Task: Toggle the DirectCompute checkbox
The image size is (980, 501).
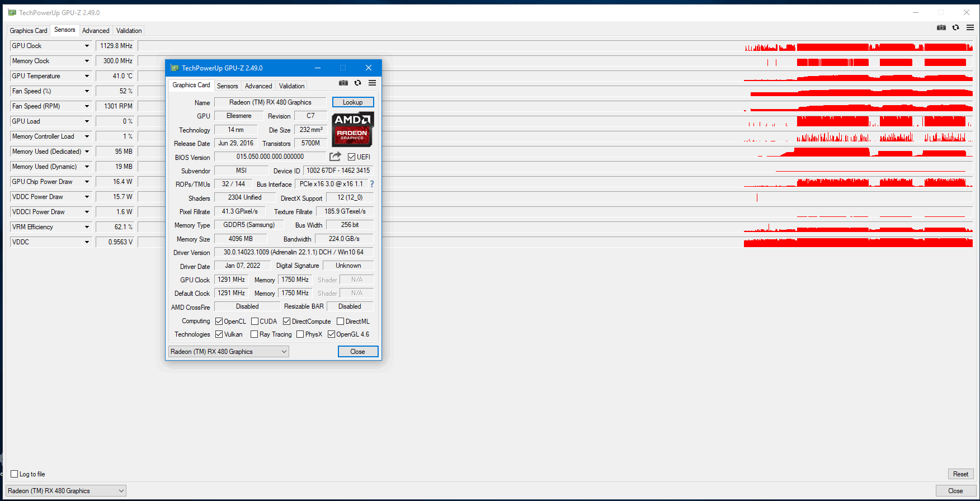Action: pos(286,322)
